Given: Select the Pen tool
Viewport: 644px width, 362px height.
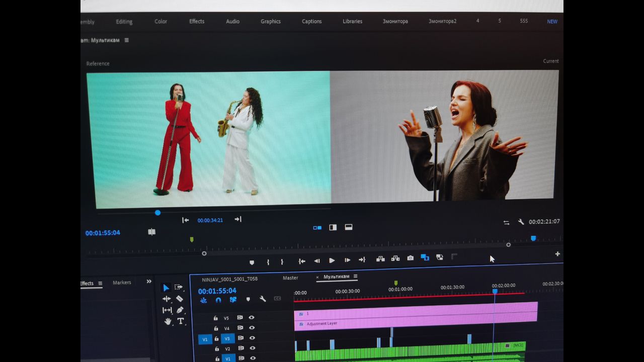Looking at the screenshot, I should [180, 310].
